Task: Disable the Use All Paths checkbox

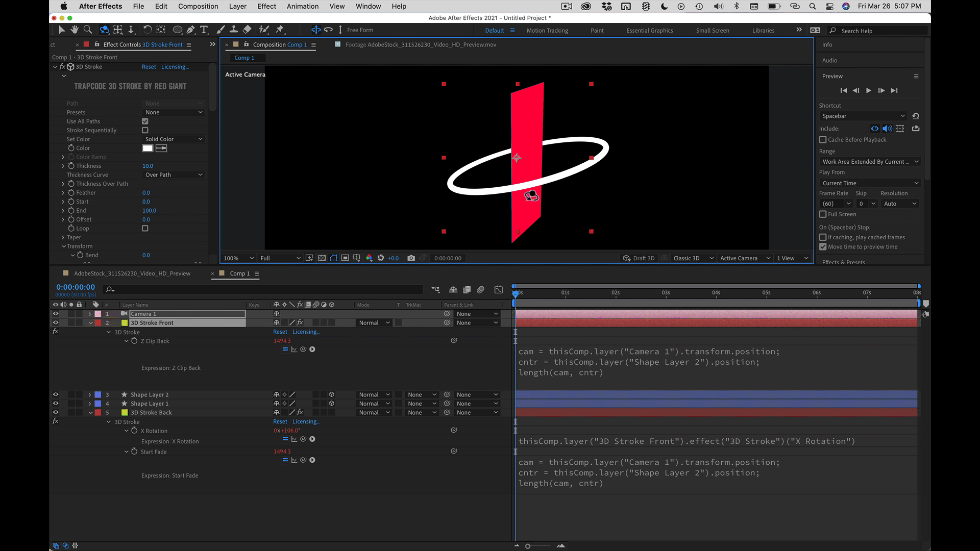Action: click(x=145, y=121)
